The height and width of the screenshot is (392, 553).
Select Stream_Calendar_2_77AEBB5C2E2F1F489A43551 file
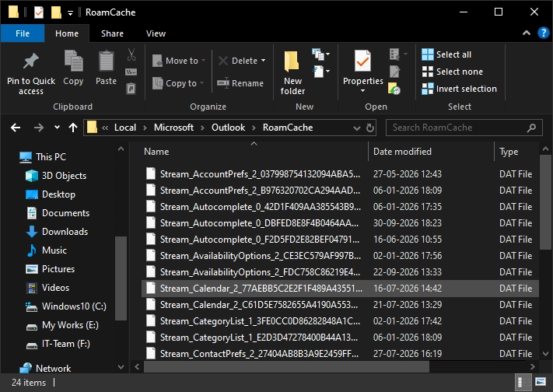click(x=340, y=289)
